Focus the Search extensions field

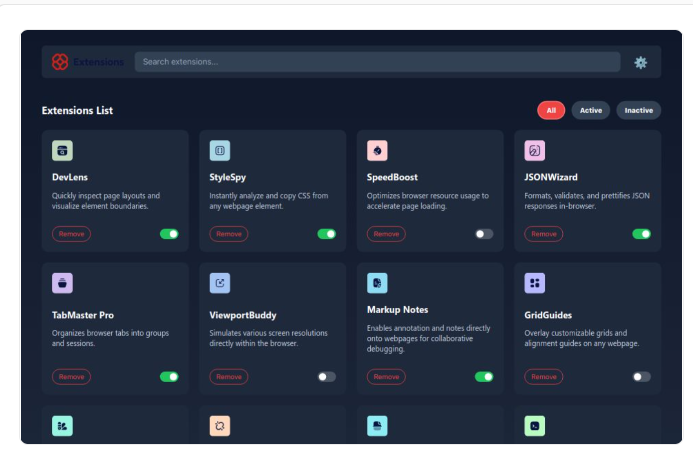click(x=377, y=62)
